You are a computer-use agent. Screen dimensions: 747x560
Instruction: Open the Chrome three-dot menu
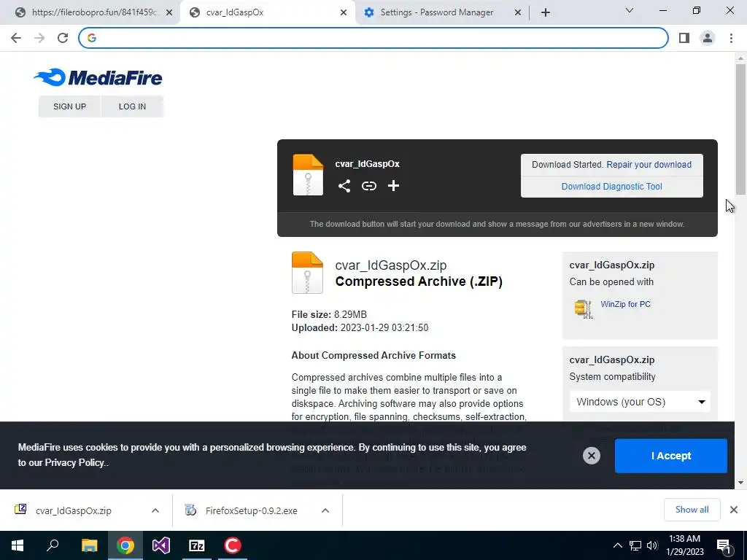tap(731, 38)
